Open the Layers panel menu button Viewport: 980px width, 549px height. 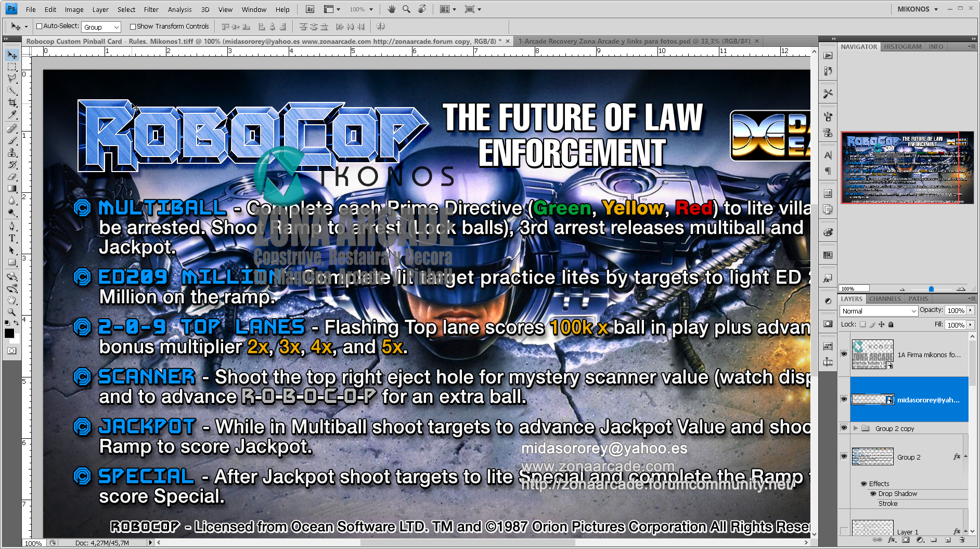971,299
